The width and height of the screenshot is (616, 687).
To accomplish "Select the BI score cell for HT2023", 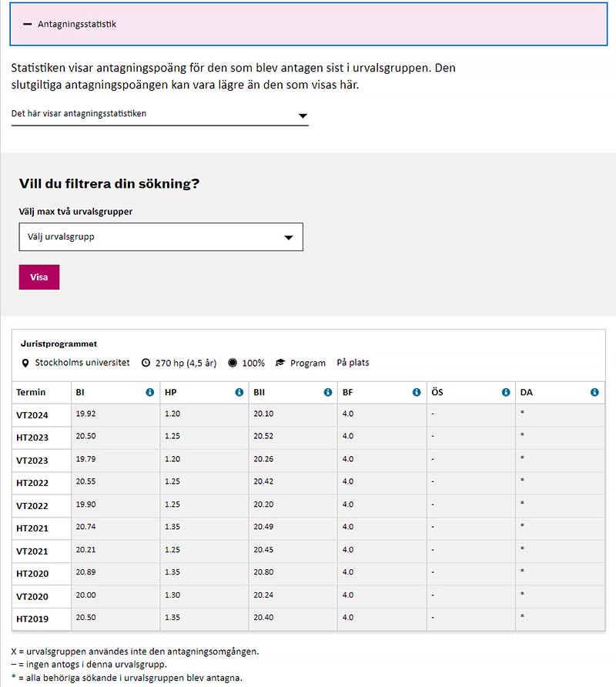I will (x=83, y=437).
